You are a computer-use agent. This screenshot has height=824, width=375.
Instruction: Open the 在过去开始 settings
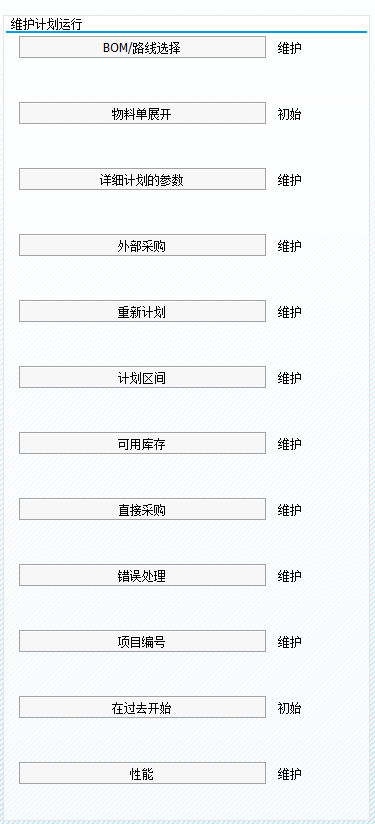pos(142,707)
